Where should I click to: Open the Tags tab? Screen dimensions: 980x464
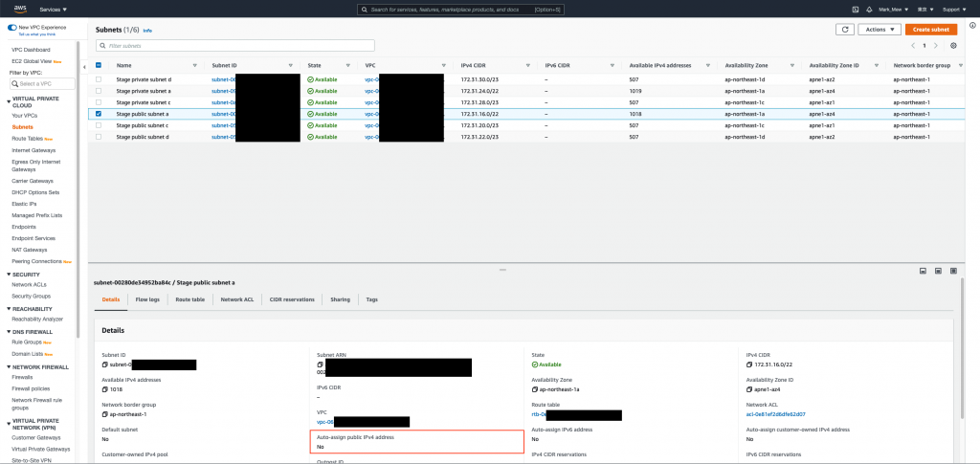(x=372, y=299)
